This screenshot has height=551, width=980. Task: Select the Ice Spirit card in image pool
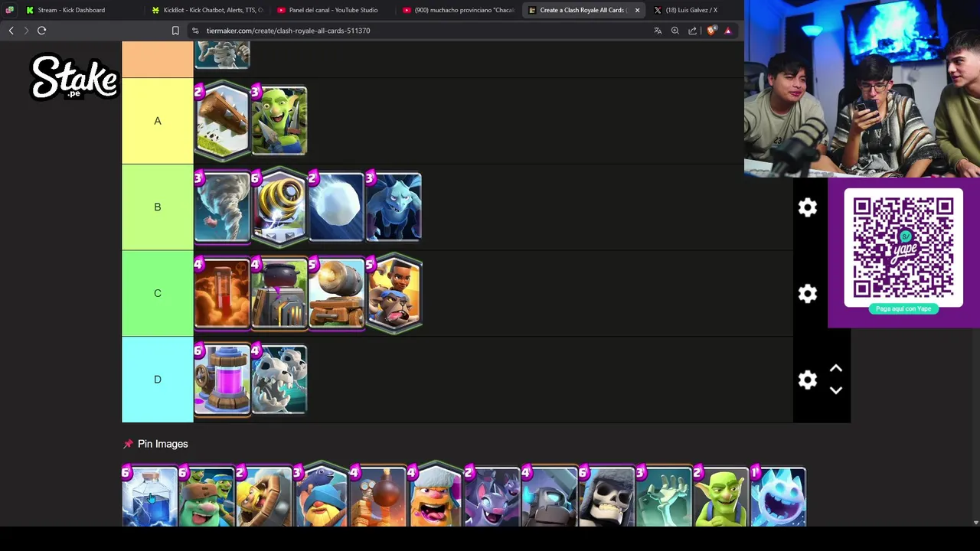click(779, 497)
